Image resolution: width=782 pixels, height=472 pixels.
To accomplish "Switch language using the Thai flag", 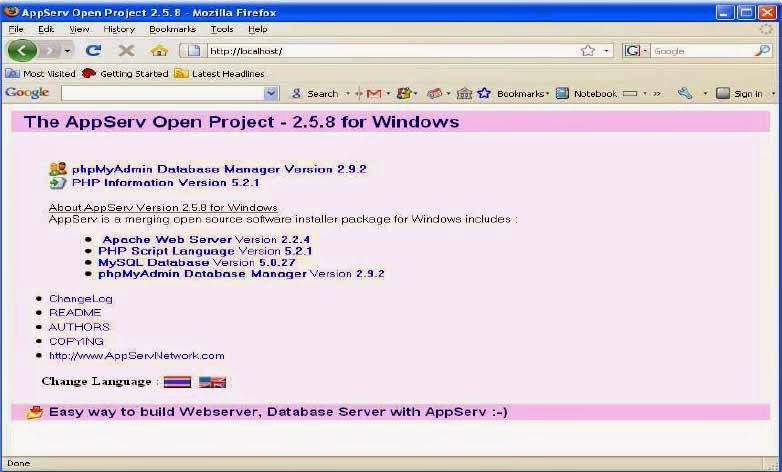I will click(x=177, y=382).
